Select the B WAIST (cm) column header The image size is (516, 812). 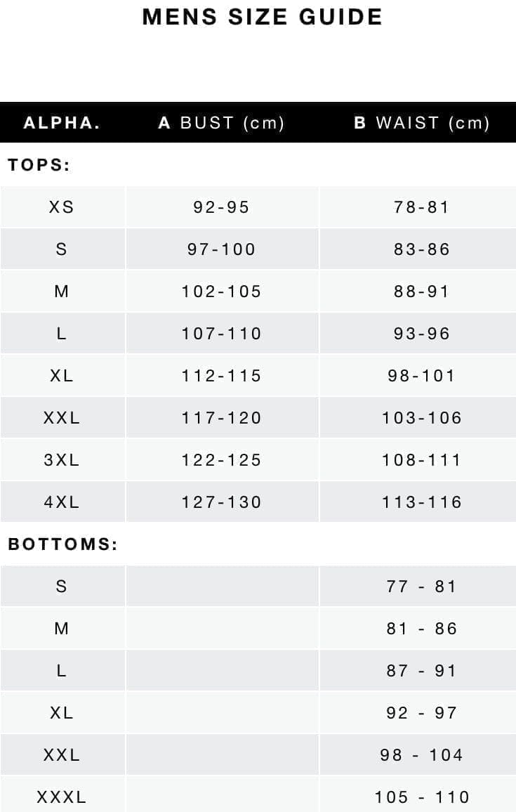click(x=421, y=123)
